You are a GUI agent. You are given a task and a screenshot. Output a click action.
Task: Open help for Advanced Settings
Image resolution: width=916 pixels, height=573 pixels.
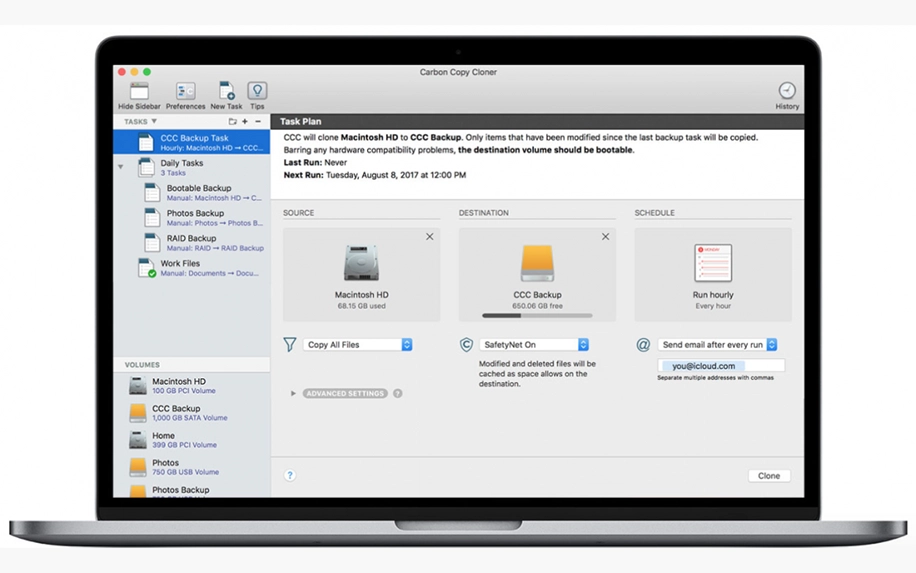tap(398, 394)
